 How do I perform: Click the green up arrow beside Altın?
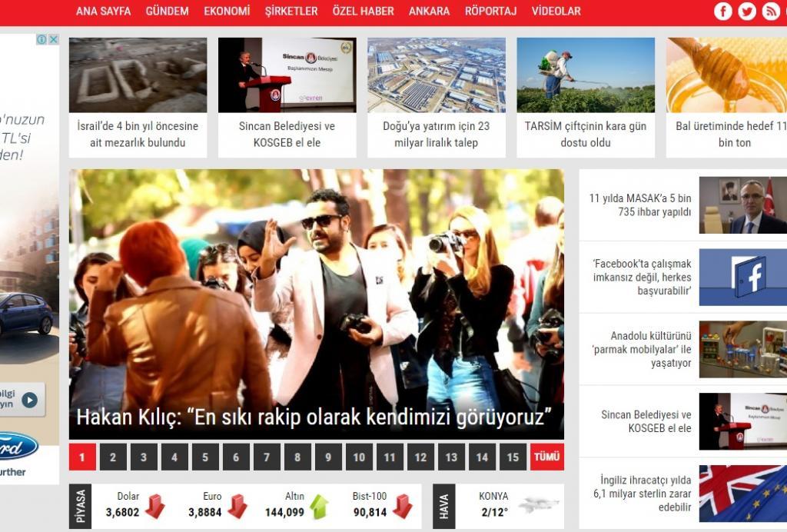tap(318, 506)
